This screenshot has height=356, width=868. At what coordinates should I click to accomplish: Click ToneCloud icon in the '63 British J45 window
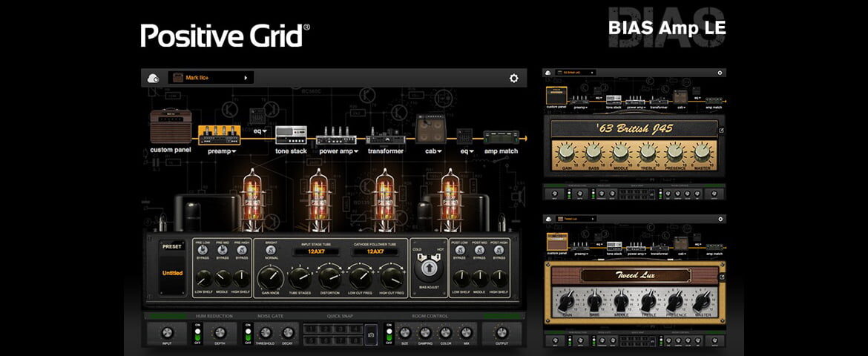[548, 73]
